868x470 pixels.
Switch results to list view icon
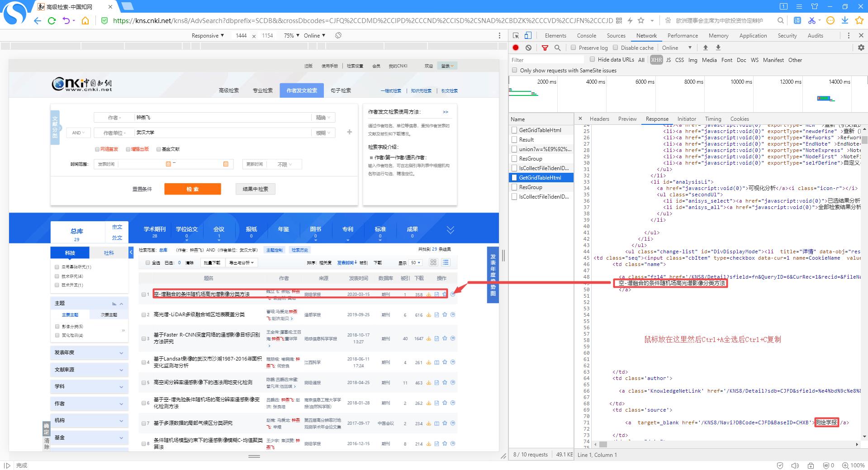[x=446, y=262]
